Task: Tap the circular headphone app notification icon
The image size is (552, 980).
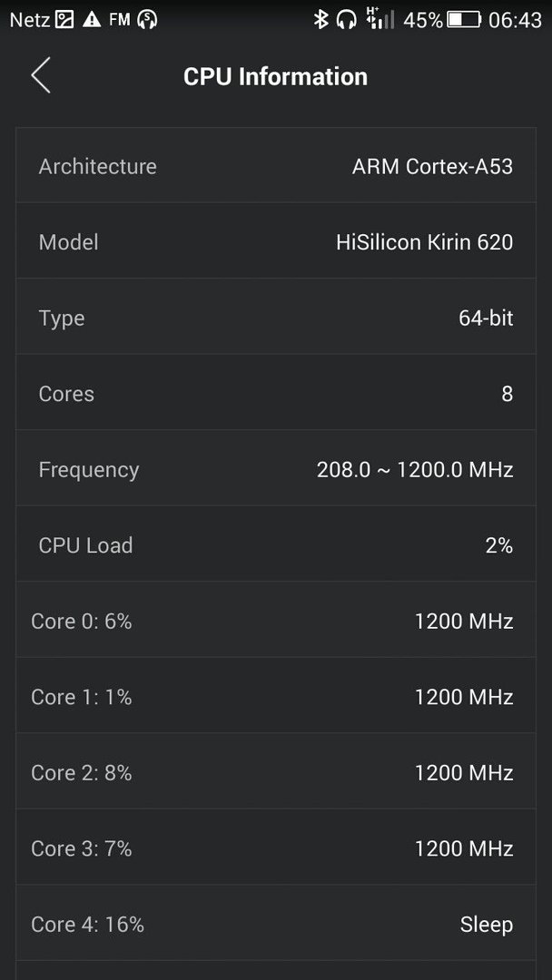Action: click(x=147, y=20)
